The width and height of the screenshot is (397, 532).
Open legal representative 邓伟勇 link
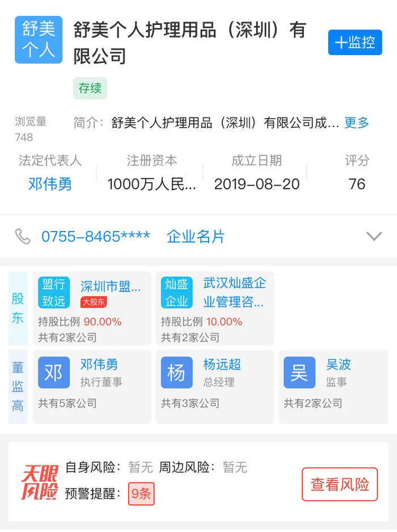tap(50, 184)
